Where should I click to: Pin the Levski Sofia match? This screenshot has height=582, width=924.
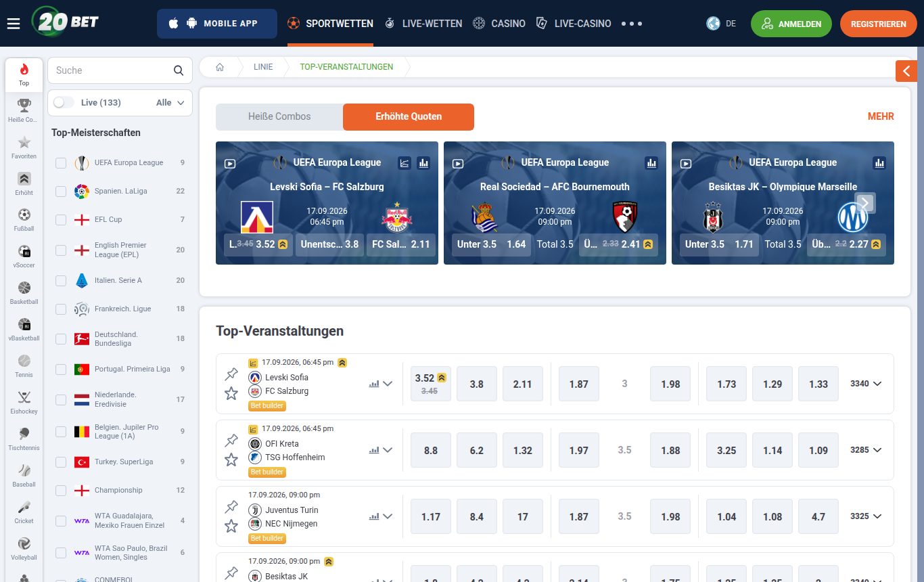tap(231, 374)
